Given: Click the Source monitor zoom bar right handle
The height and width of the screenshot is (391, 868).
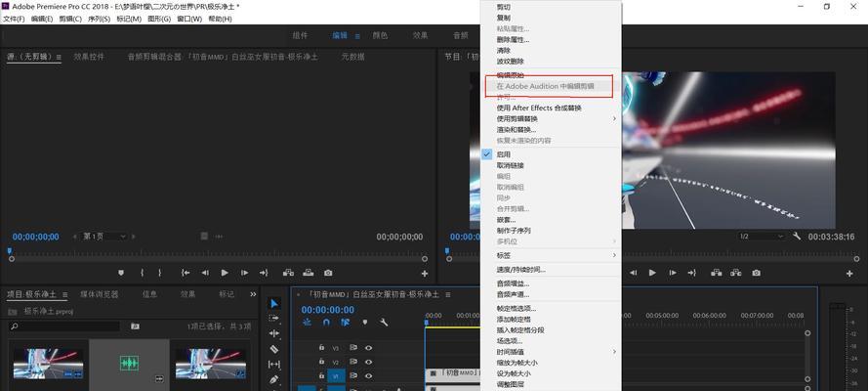Looking at the screenshot, I should point(425,259).
